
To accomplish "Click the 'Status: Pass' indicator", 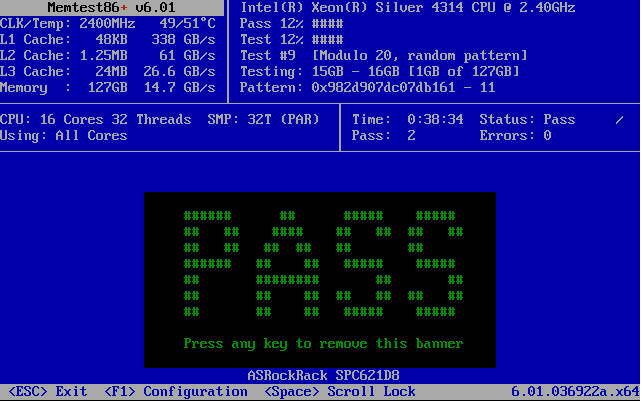I will [x=527, y=120].
